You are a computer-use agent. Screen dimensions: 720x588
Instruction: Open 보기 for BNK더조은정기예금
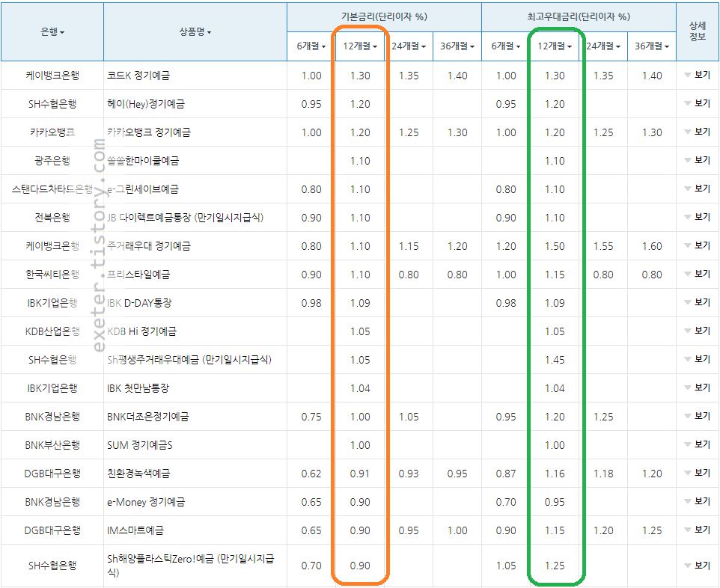698,417
